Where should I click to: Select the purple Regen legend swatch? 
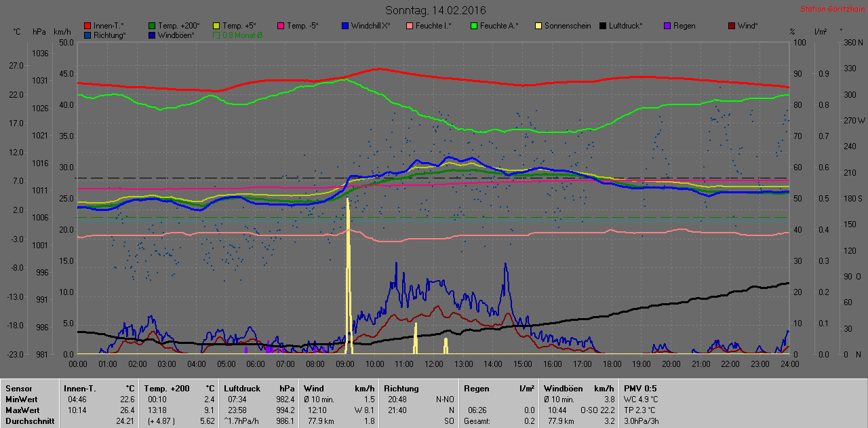pos(668,26)
